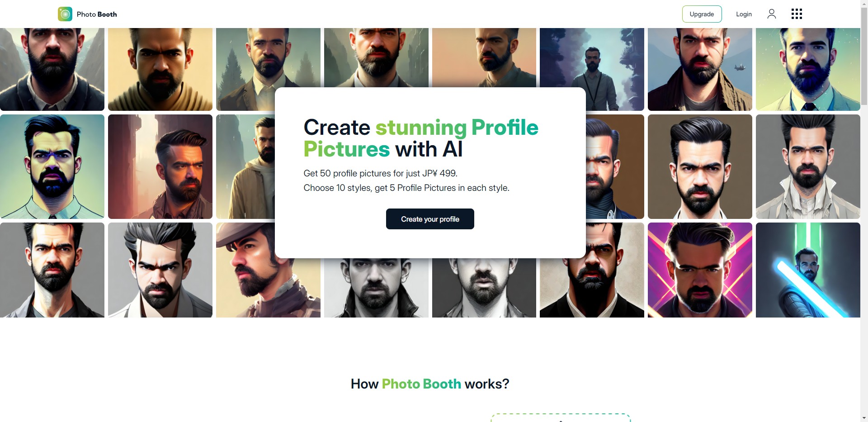The image size is (868, 422).
Task: Click the scrollbar up arrow
Action: coord(864,4)
